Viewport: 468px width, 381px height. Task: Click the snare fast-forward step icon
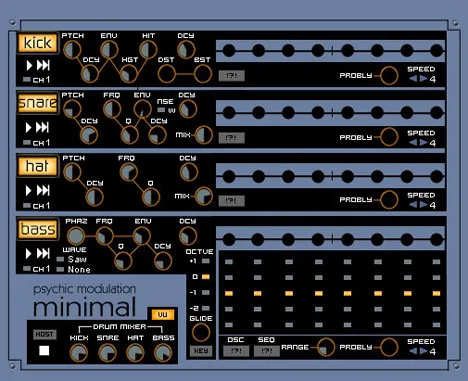(42, 127)
